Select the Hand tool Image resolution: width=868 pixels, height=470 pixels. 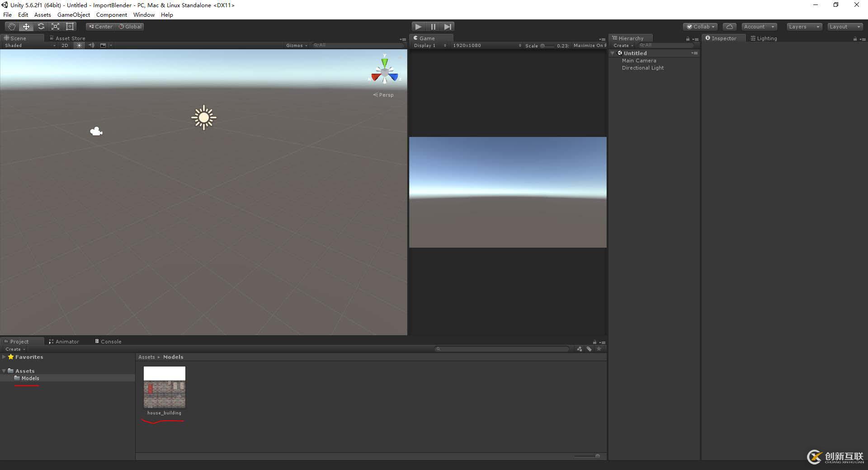11,27
